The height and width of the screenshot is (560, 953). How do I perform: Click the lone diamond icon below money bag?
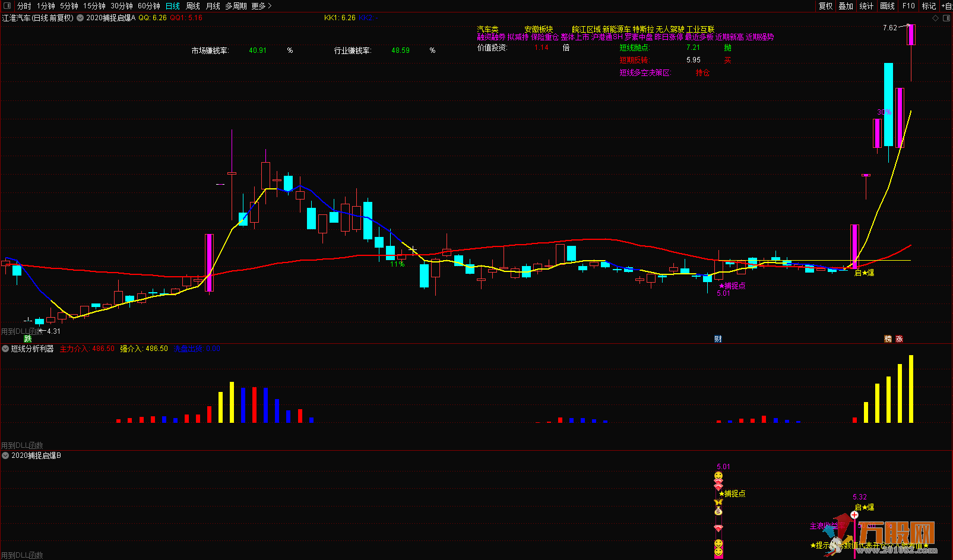click(718, 528)
